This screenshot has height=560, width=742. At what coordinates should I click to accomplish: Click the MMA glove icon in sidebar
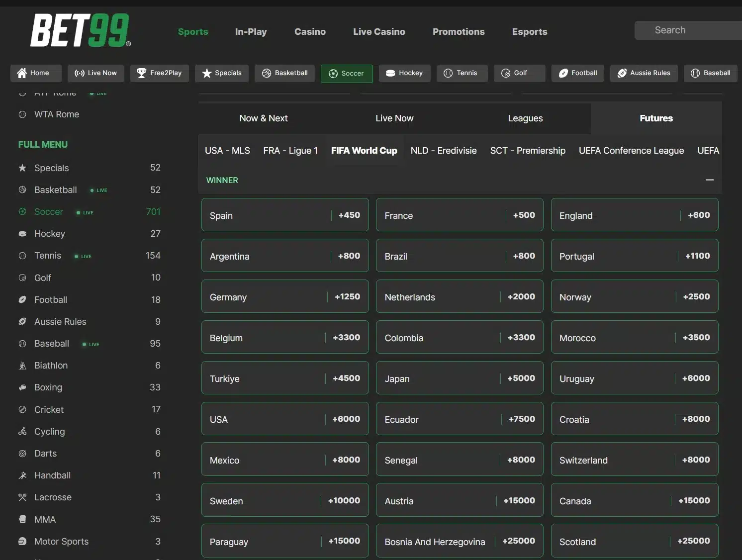[x=22, y=519]
